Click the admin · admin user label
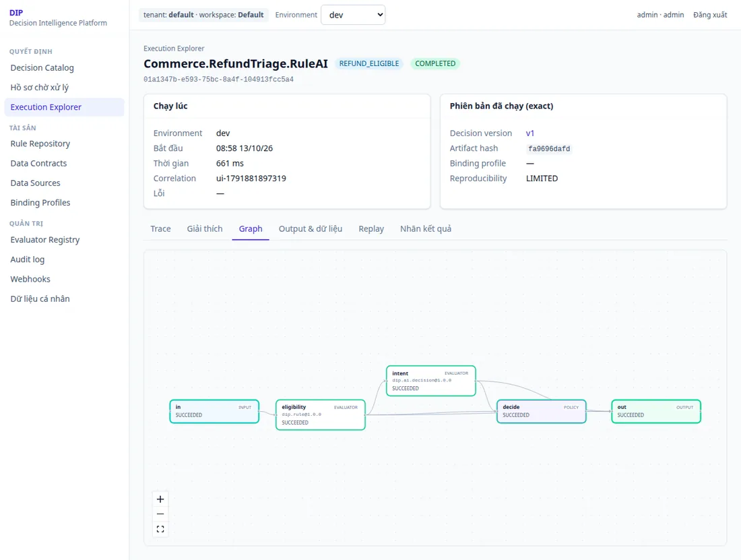This screenshot has height=560, width=741. coord(660,15)
